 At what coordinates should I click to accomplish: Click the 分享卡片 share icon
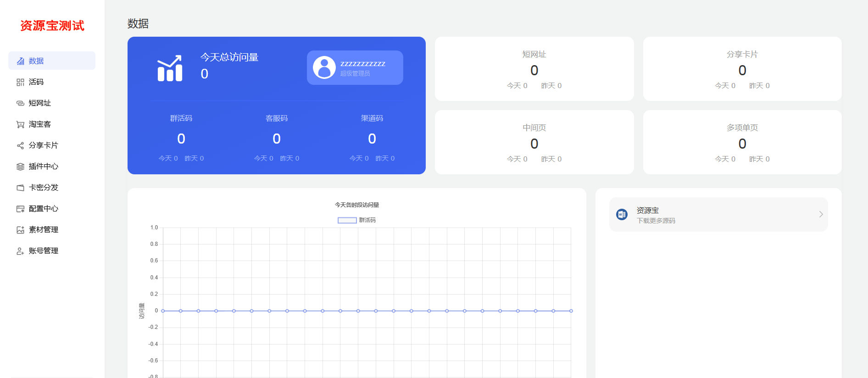coord(20,145)
